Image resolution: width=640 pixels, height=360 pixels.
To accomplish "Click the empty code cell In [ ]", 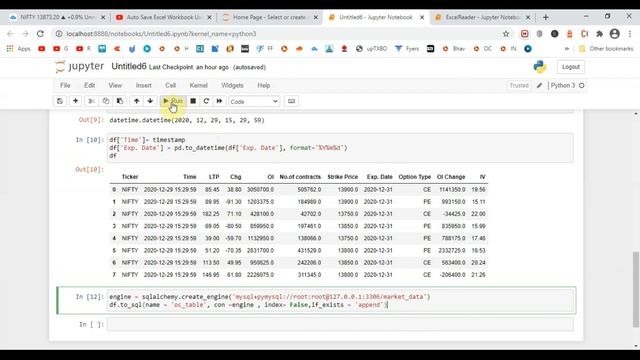I will [x=340, y=324].
